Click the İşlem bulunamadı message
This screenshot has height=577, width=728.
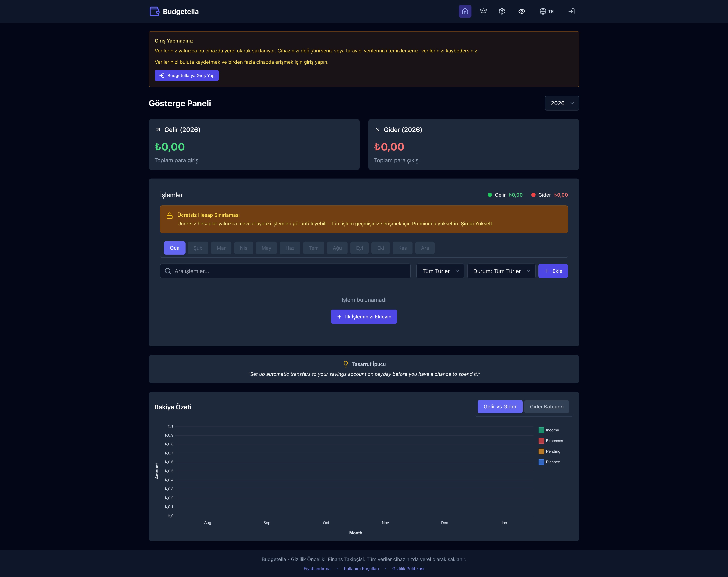(364, 300)
